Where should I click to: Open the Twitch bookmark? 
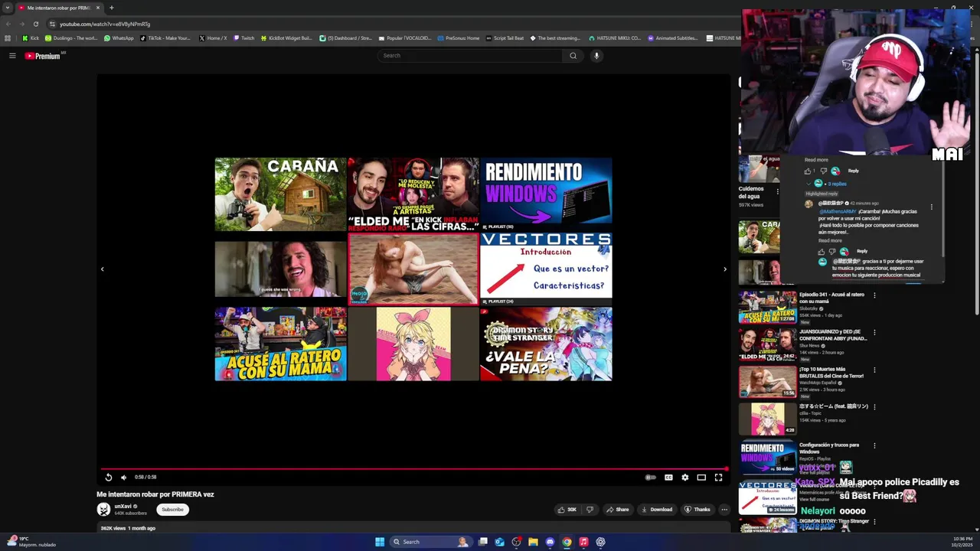(243, 38)
